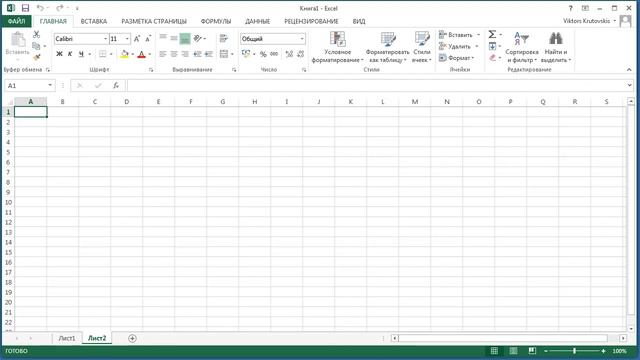
Task: Decrease the font size
Action: pyautogui.click(x=148, y=39)
